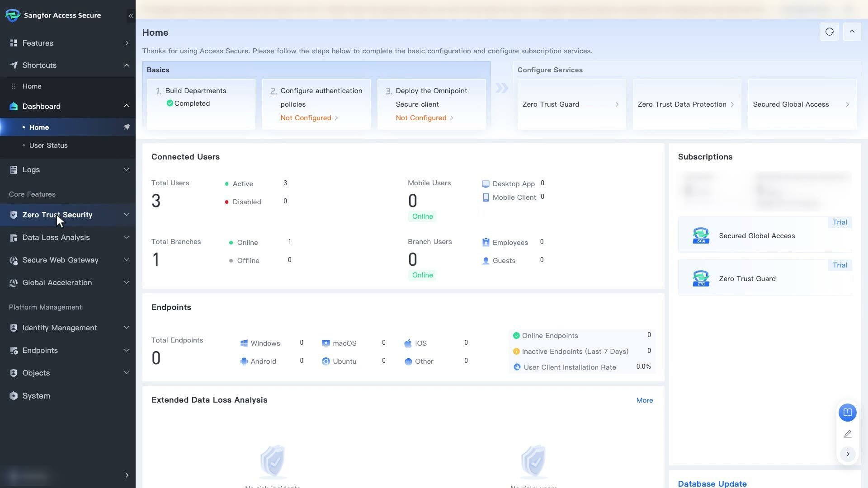Screen dimensions: 868x488
Task: Expand Zero Trust Security chevron
Action: click(127, 215)
